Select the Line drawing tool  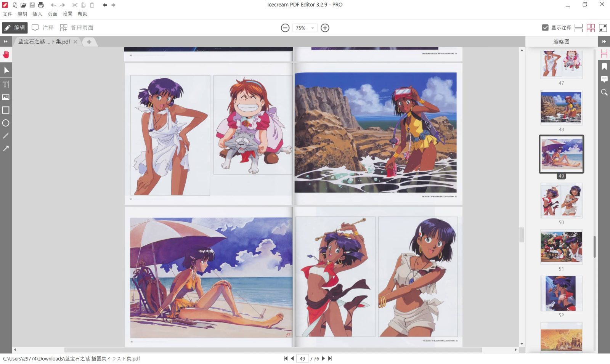click(x=6, y=136)
